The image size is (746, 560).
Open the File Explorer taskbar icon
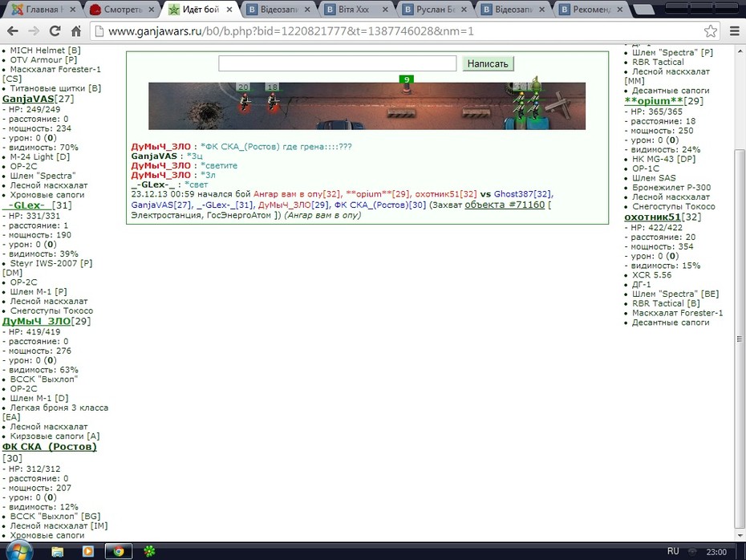58,551
